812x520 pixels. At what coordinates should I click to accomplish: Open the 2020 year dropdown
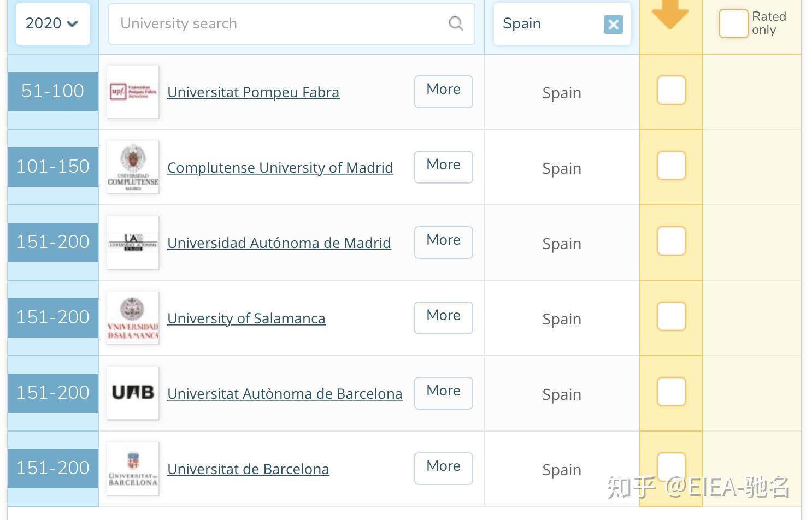[x=52, y=23]
